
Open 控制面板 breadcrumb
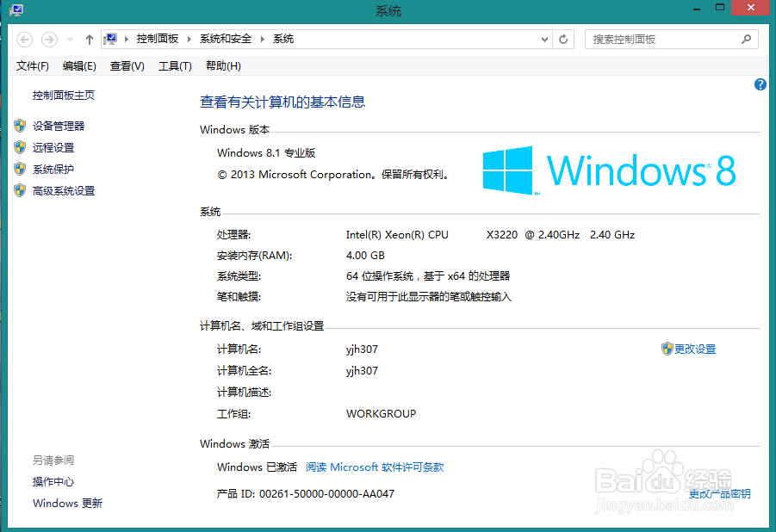pos(158,39)
